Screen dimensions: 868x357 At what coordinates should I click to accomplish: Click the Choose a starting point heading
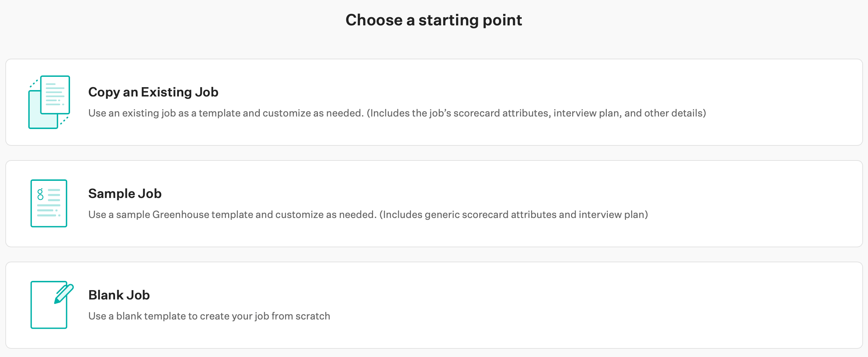point(434,20)
